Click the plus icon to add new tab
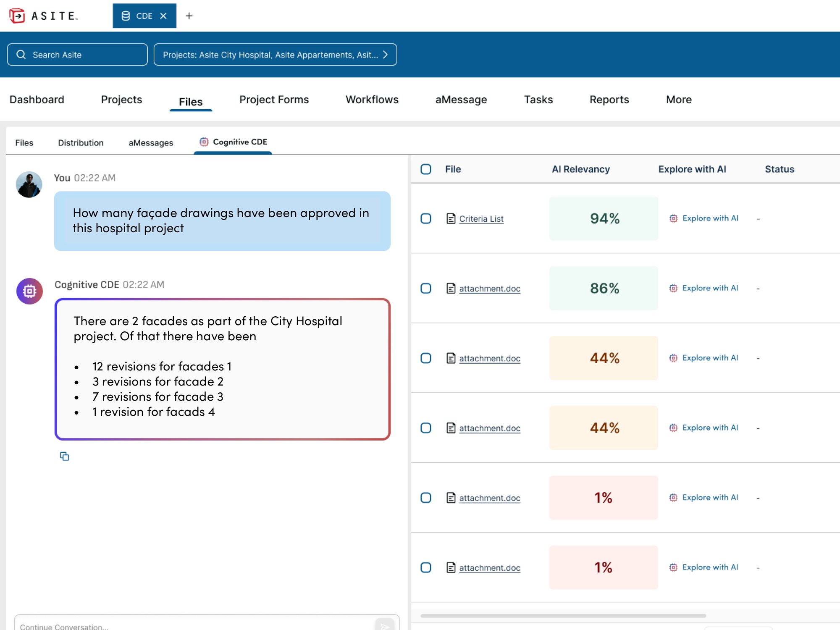Image resolution: width=840 pixels, height=630 pixels. pos(189,16)
